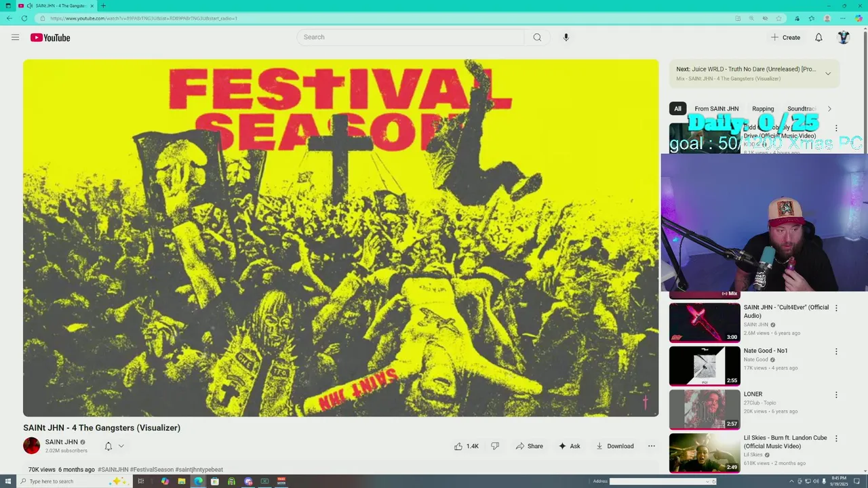Screen dimensions: 868x488
Task: Open the SAINt JHN channel name link
Action: (62, 442)
